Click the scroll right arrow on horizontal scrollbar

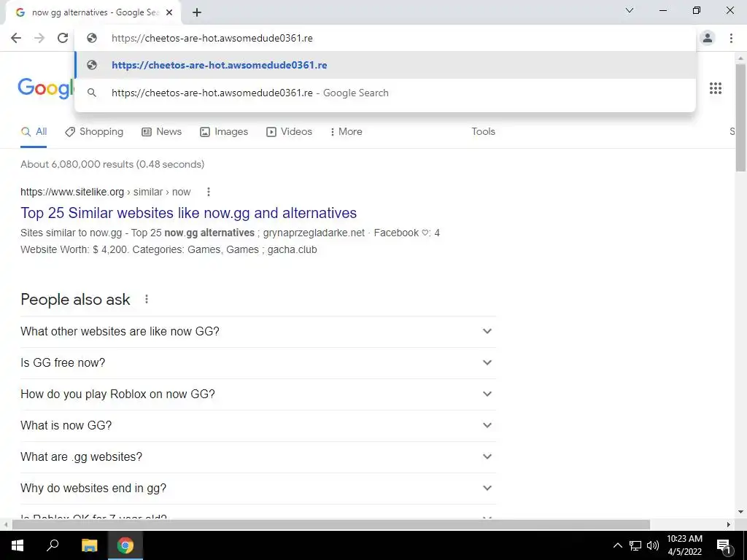coord(729,524)
